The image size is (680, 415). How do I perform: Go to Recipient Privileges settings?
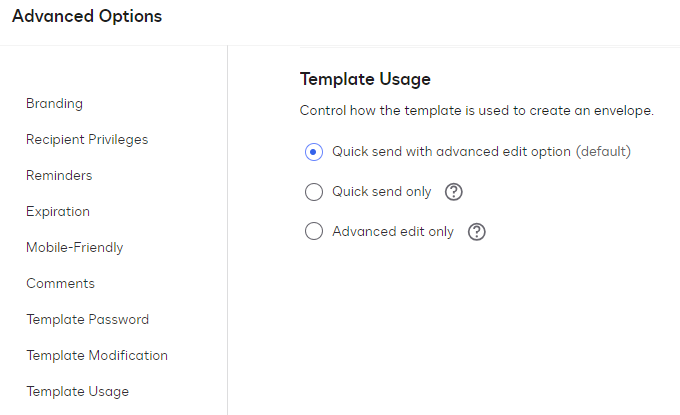[87, 139]
